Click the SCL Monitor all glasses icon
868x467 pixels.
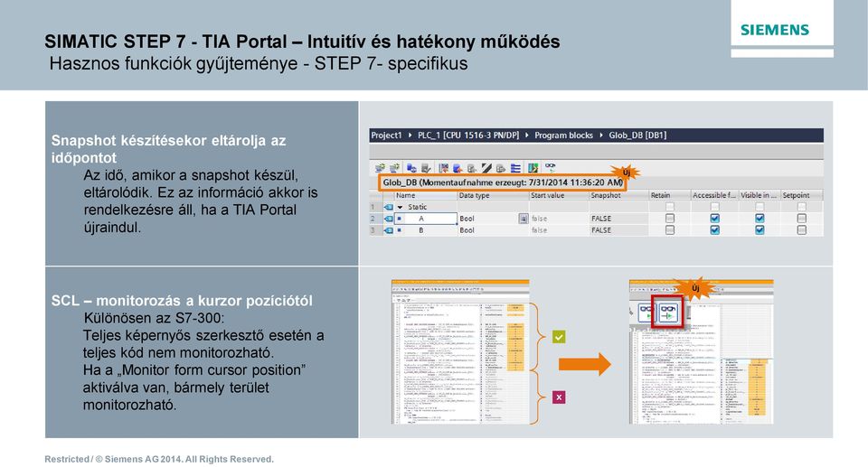click(x=646, y=312)
